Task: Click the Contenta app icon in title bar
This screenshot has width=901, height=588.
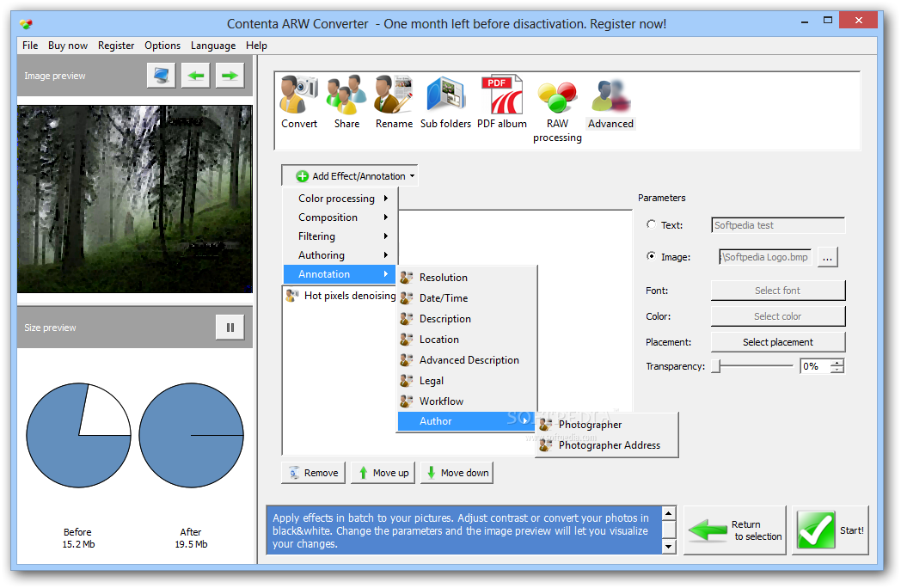Action: [26, 24]
